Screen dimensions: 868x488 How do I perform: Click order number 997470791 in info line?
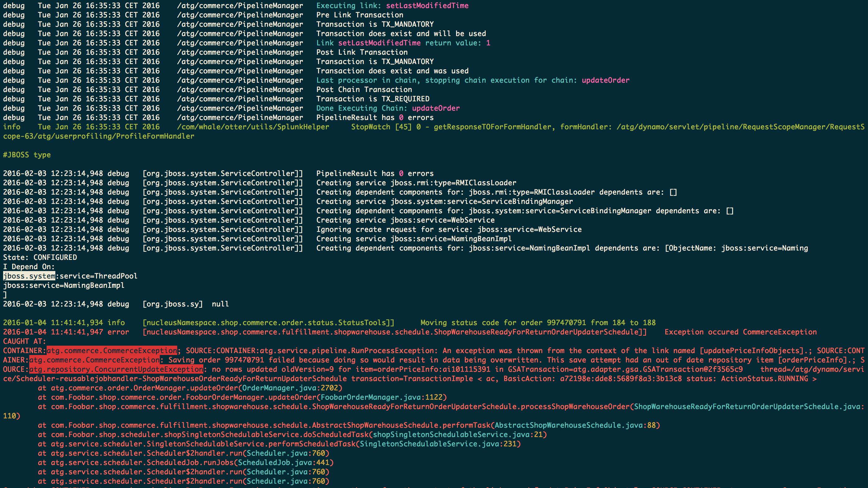tap(566, 323)
